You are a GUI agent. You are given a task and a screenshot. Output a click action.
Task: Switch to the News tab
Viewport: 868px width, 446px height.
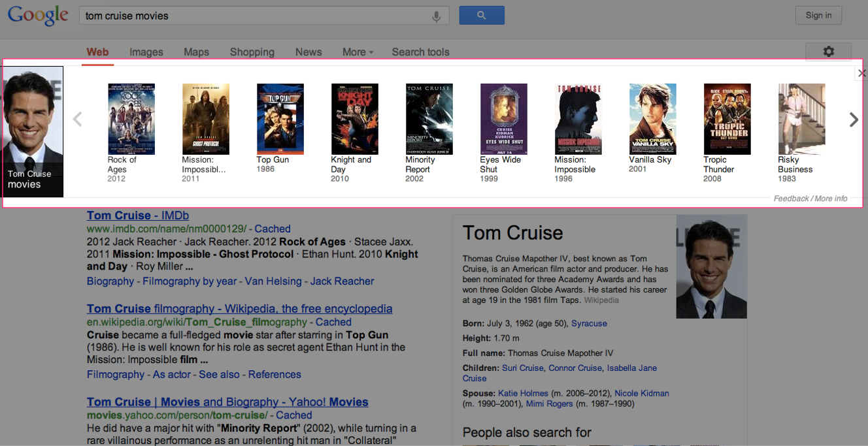click(309, 52)
